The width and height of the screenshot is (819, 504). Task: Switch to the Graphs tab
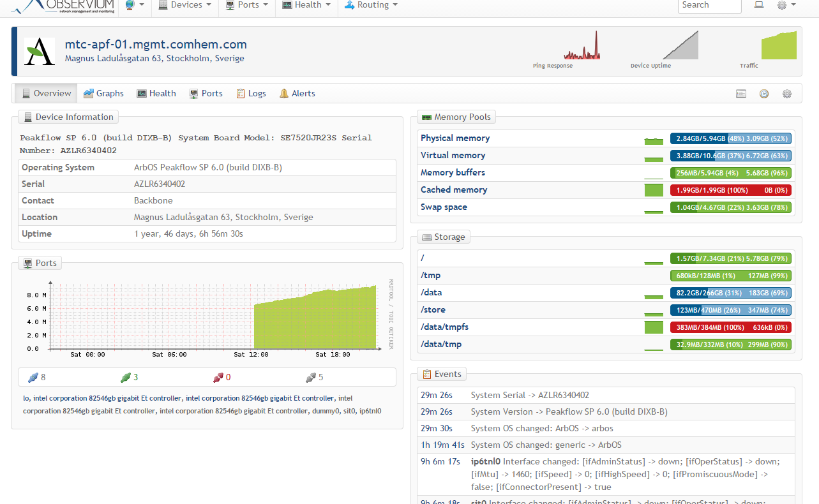(103, 93)
